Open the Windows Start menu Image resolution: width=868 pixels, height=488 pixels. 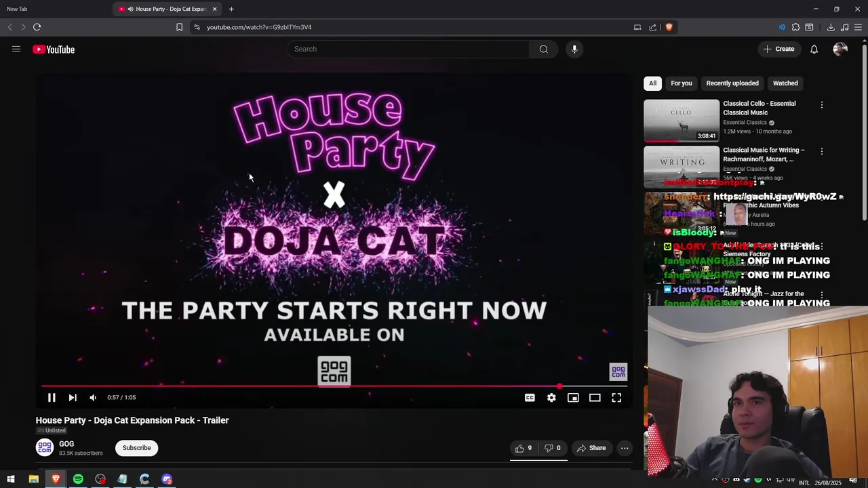pyautogui.click(x=11, y=480)
